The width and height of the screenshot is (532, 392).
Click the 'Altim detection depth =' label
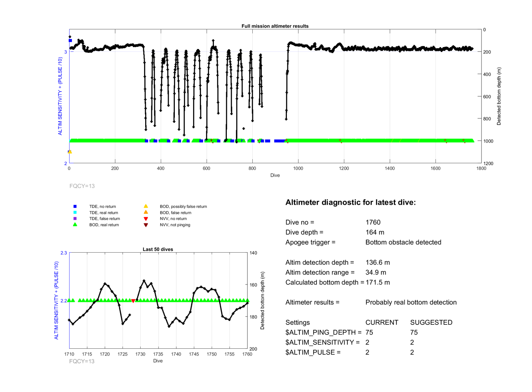coord(320,262)
